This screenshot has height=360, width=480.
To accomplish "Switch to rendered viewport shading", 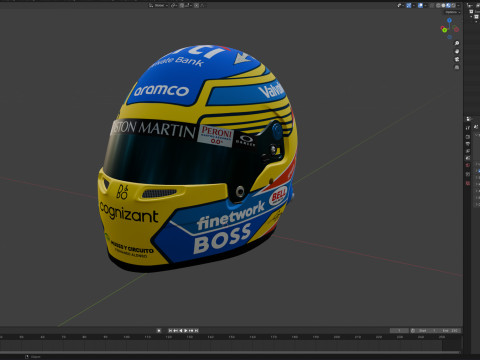I will click(x=453, y=5).
